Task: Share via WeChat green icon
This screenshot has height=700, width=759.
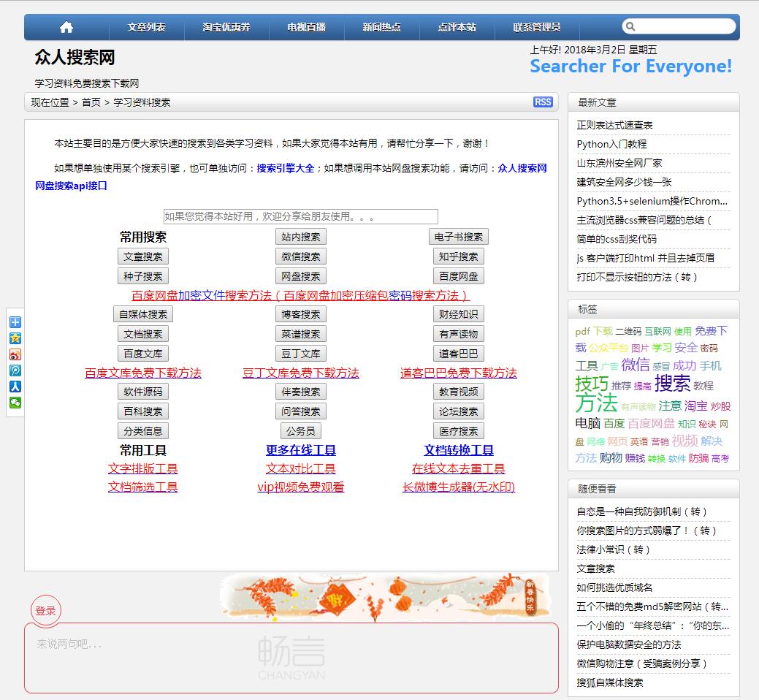Action: pyautogui.click(x=15, y=403)
